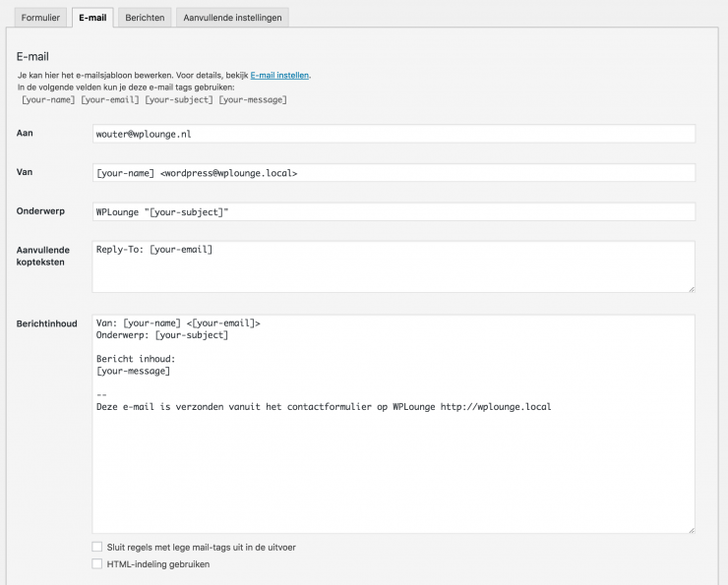Click the Onderwerp subject field
This screenshot has height=585, width=728.
coord(394,212)
